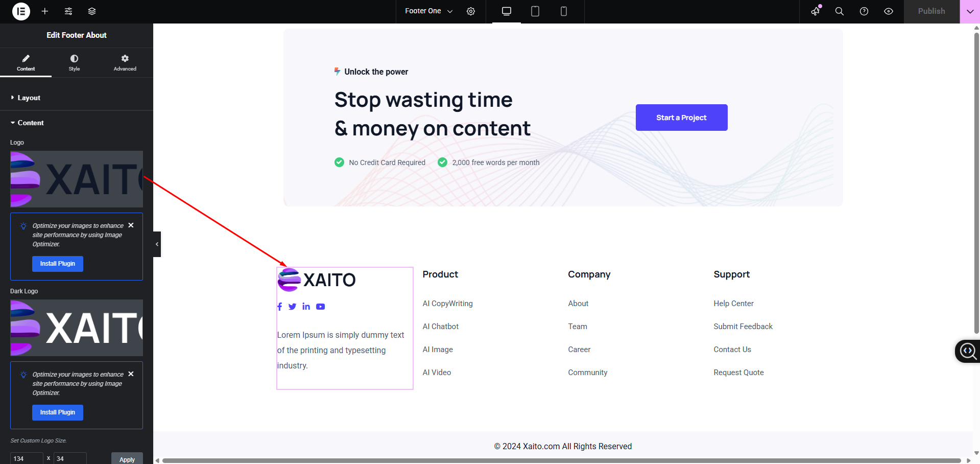The width and height of the screenshot is (980, 464).
Task: Switch to the Advanced tab
Action: (125, 62)
